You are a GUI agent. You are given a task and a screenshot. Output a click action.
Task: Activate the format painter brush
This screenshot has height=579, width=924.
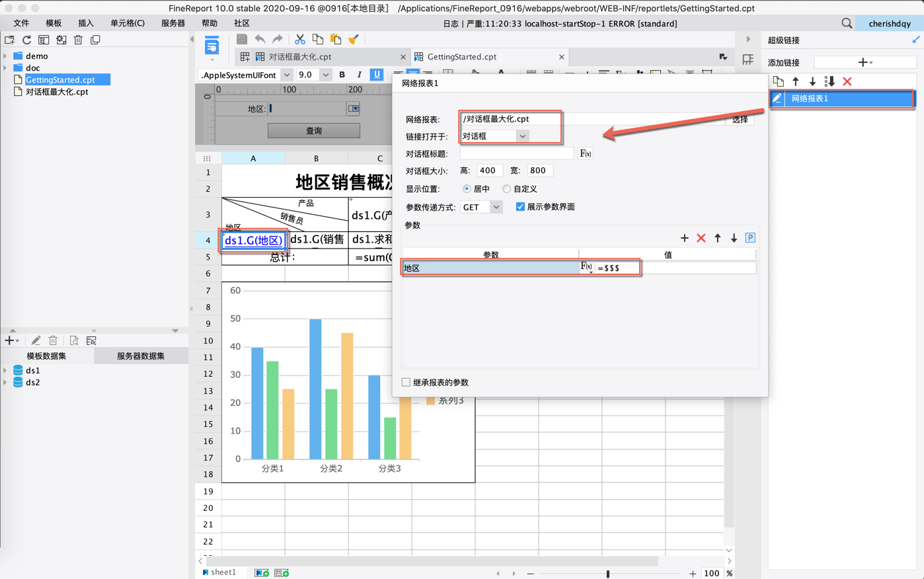354,40
